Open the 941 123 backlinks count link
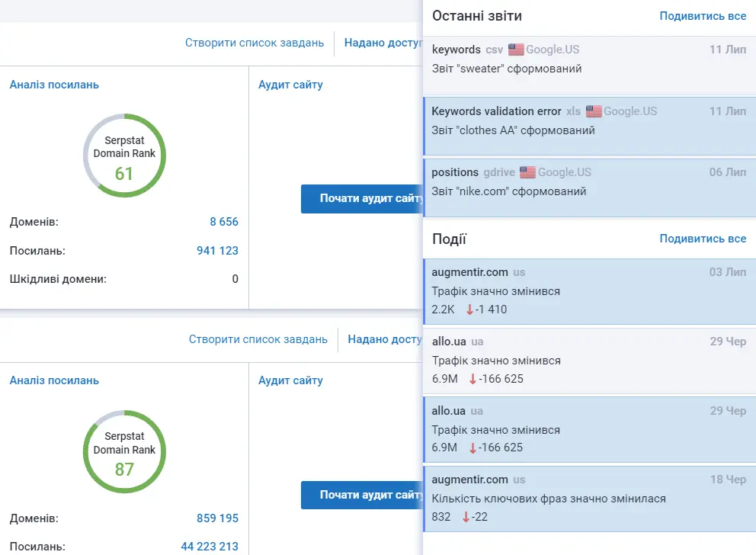The image size is (756, 555). click(217, 250)
